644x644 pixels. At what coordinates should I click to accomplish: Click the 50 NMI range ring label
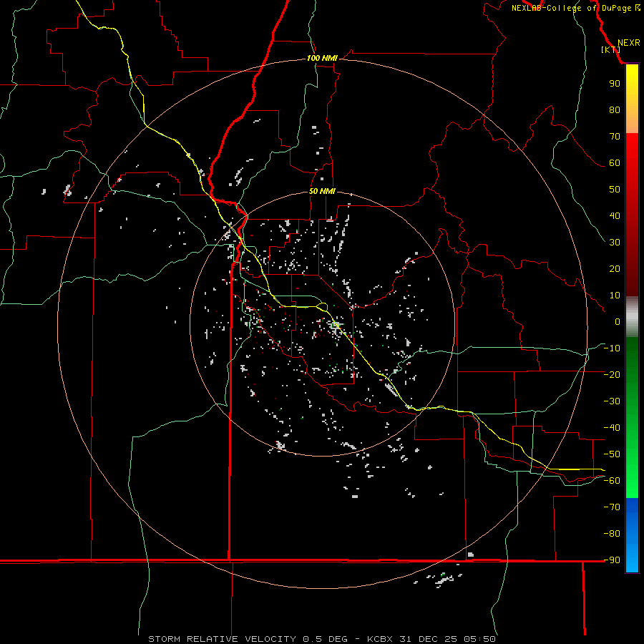click(x=322, y=191)
